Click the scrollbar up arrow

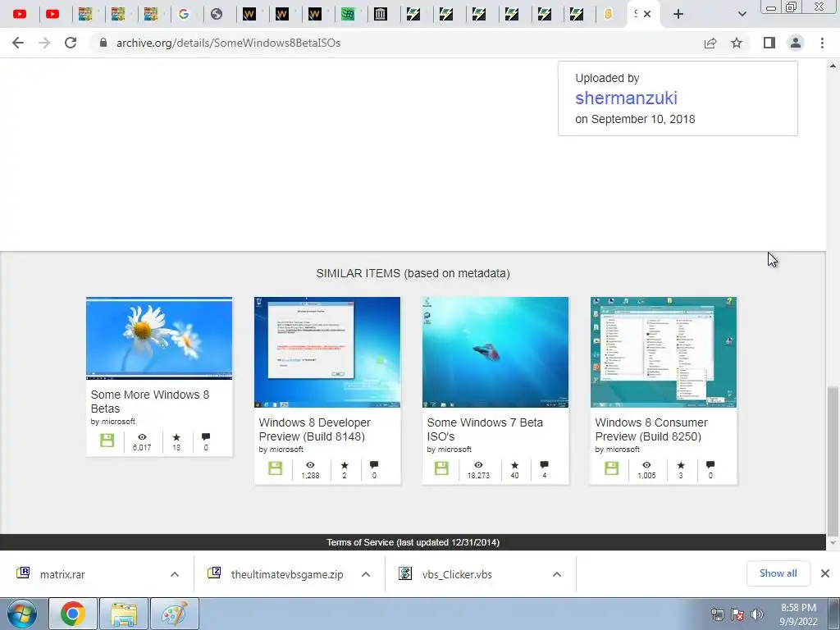833,66
